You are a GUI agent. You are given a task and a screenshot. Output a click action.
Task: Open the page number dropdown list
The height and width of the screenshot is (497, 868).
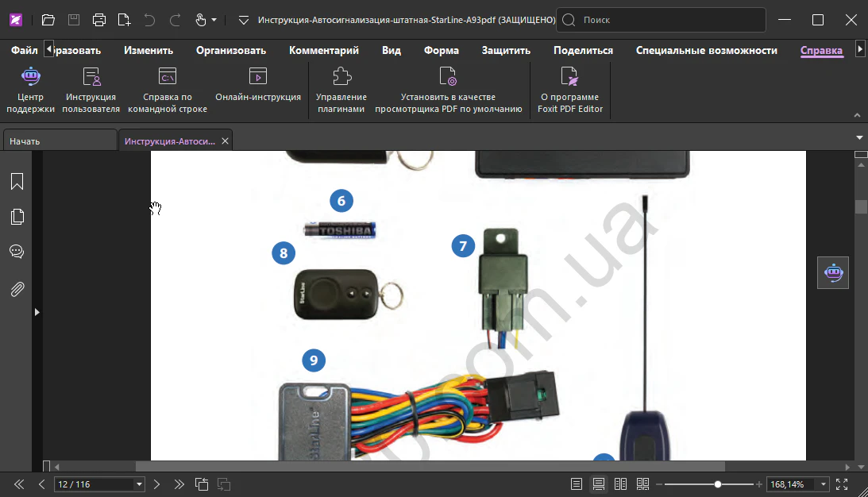tap(140, 484)
